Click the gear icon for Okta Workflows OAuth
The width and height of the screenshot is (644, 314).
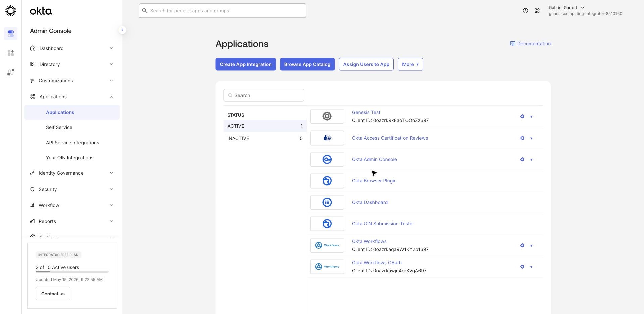[522, 267]
